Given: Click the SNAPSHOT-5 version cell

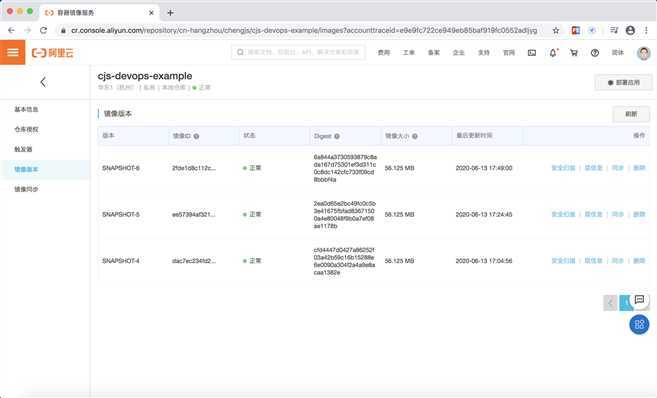Looking at the screenshot, I should point(121,215).
